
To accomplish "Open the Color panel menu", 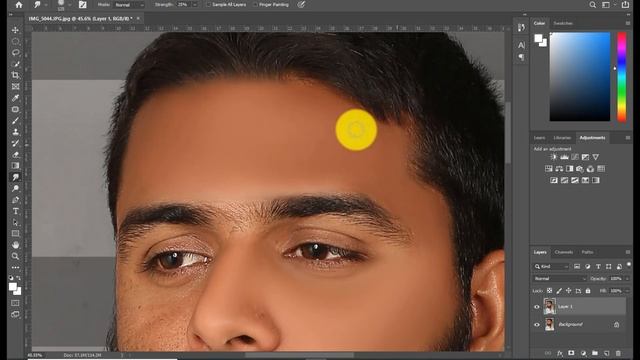I will tap(628, 23).
